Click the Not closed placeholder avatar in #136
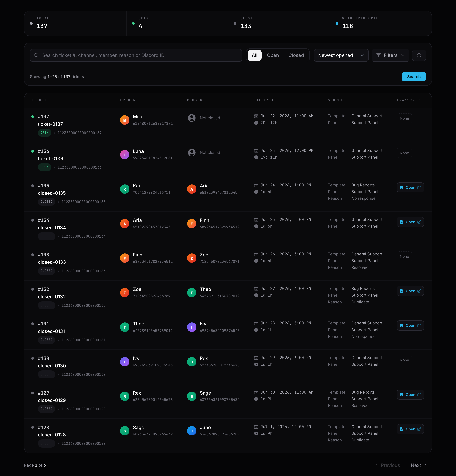 [x=192, y=153]
